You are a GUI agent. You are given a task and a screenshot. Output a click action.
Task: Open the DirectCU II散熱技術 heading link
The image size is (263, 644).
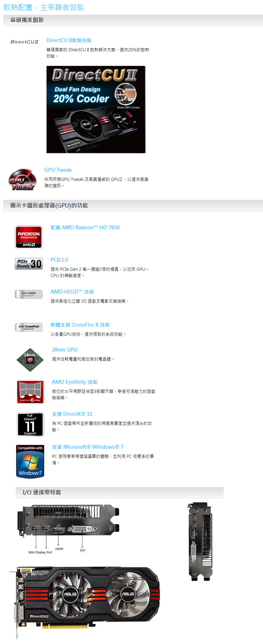click(x=69, y=40)
